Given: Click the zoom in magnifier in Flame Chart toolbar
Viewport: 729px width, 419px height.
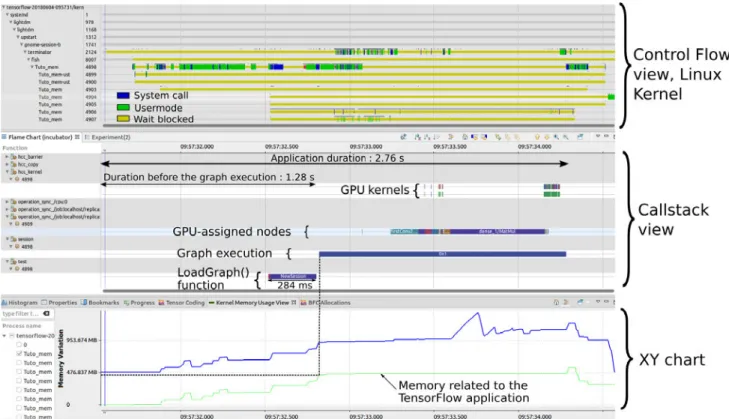Looking at the screenshot, I should [556, 137].
